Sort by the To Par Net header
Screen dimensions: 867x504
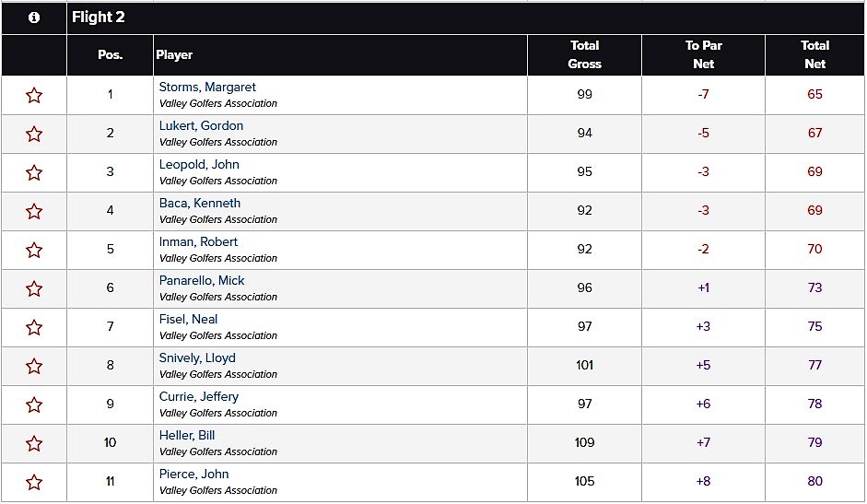(703, 54)
